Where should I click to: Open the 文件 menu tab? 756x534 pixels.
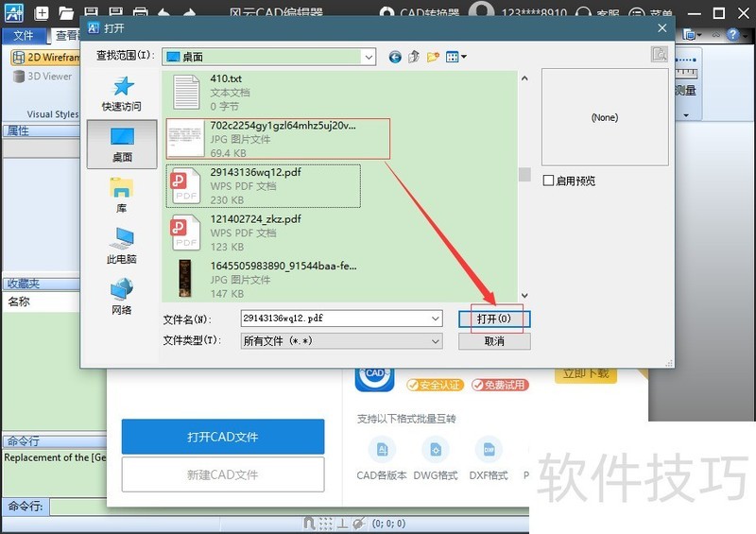[x=23, y=35]
